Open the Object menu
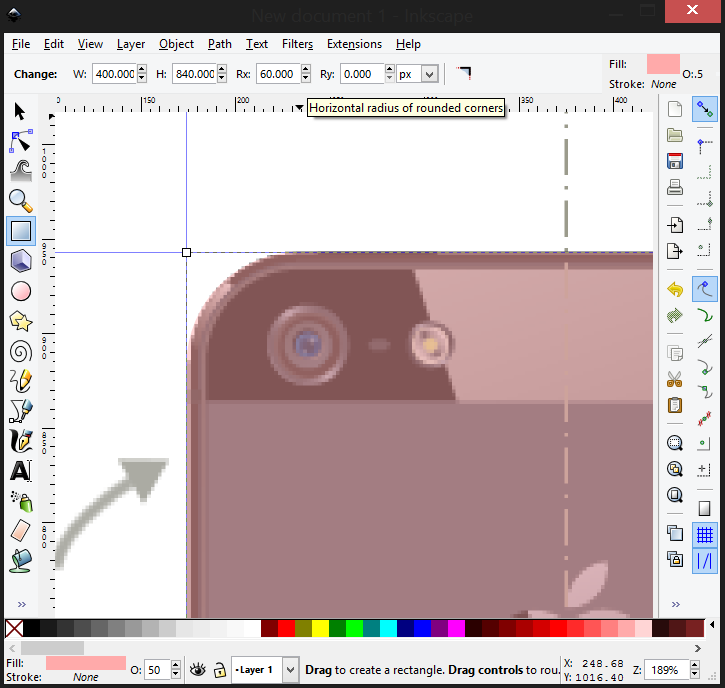725x688 pixels. [x=176, y=44]
